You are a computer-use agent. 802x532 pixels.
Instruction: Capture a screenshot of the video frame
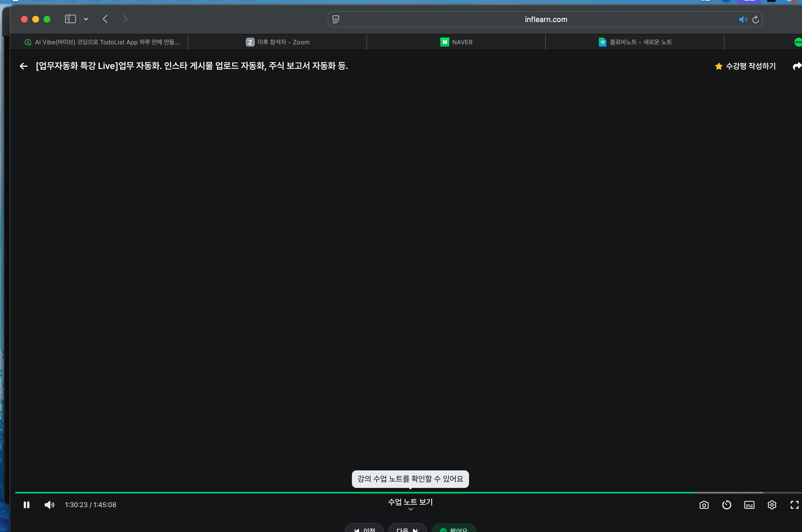(704, 505)
